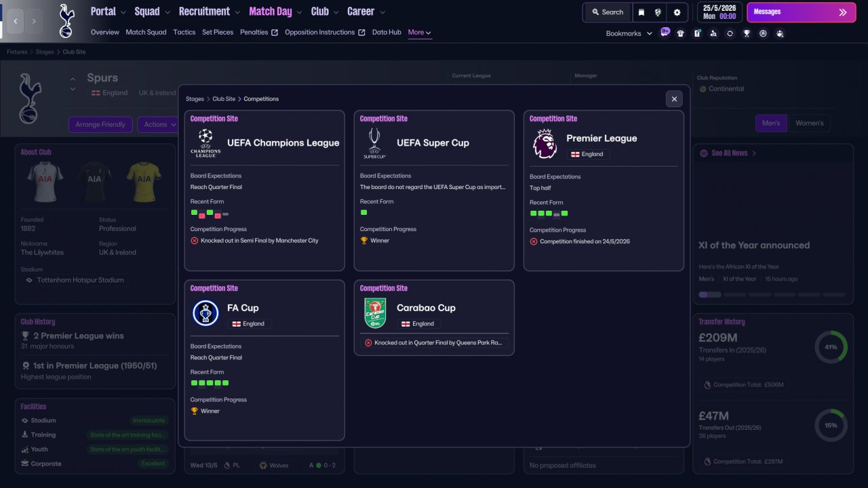
Task: Go forward with the right arrow button
Action: [x=34, y=21]
